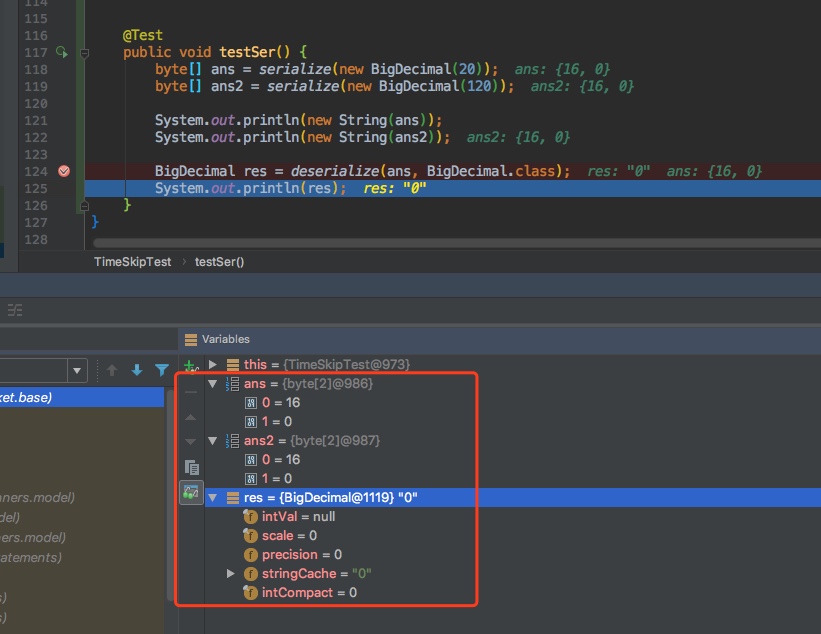Screen dimensions: 821x634
Task: Click the Duplicate Watch copy icon
Action: point(192,467)
